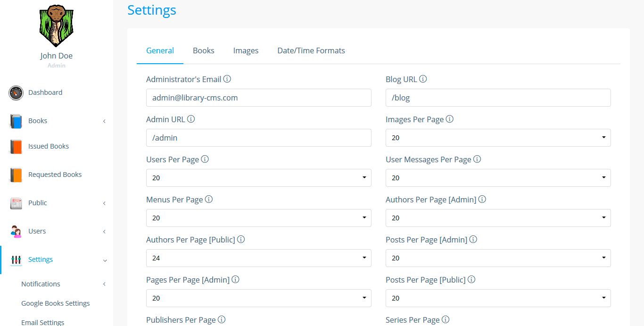Screen dimensions: 644x326
Task: Open the Users Per Page dropdown
Action: point(258,178)
